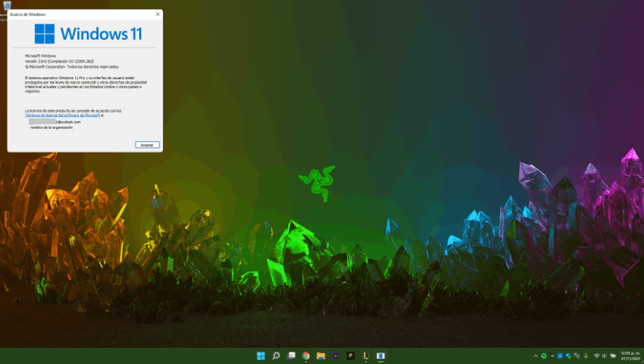Open the League of Legends taskbar icon
The width and height of the screenshot is (644, 364).
[x=365, y=356]
